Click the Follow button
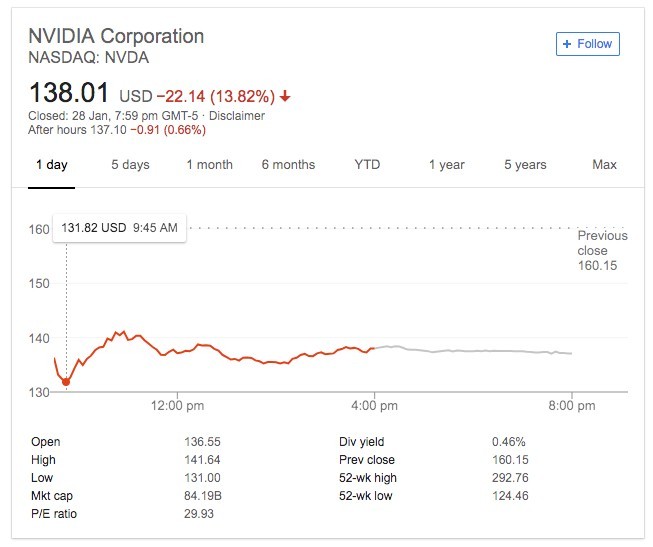Screen dimensions: 653x547 (588, 44)
